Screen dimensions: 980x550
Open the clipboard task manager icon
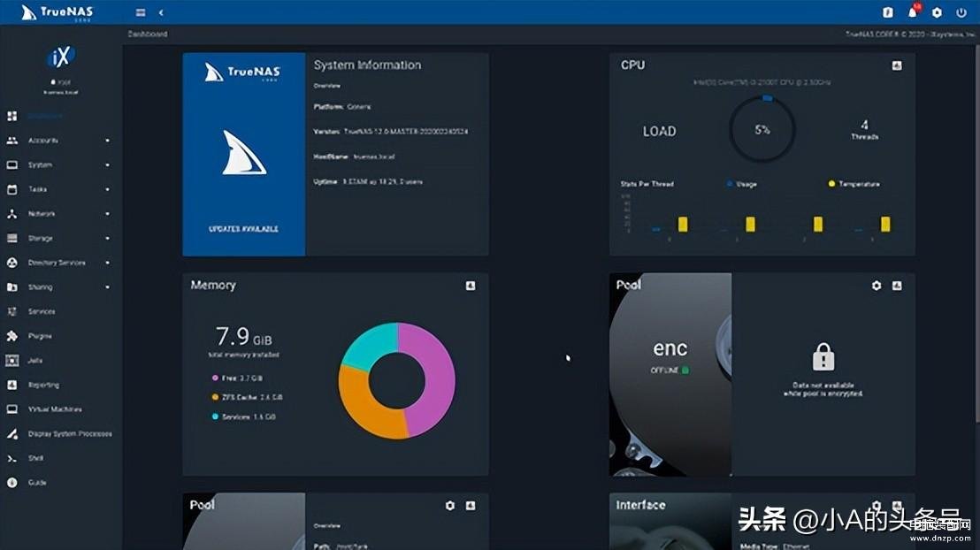[887, 11]
